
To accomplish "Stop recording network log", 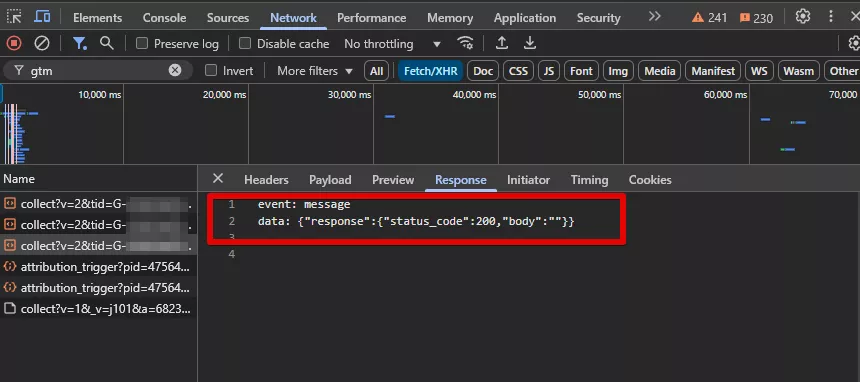I will click(14, 43).
